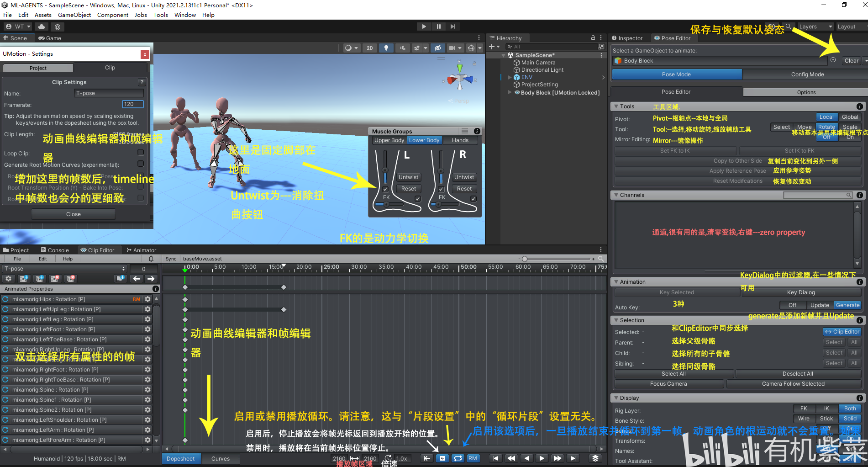
Task: Click right foot Reset button
Action: pos(464,189)
